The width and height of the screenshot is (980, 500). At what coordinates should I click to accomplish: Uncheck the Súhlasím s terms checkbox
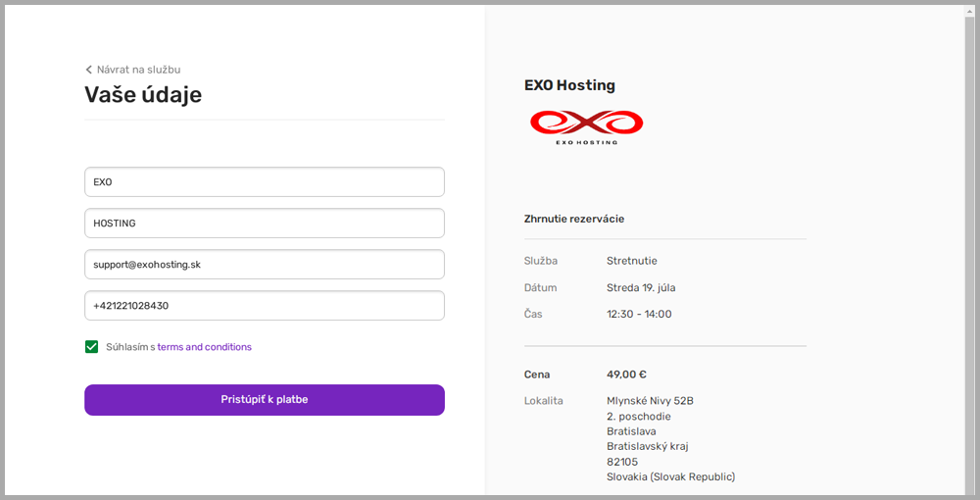coord(92,347)
